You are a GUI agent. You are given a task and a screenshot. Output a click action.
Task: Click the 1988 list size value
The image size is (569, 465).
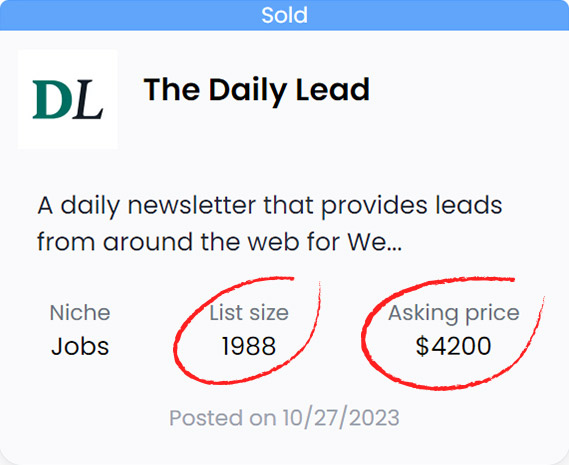[249, 346]
